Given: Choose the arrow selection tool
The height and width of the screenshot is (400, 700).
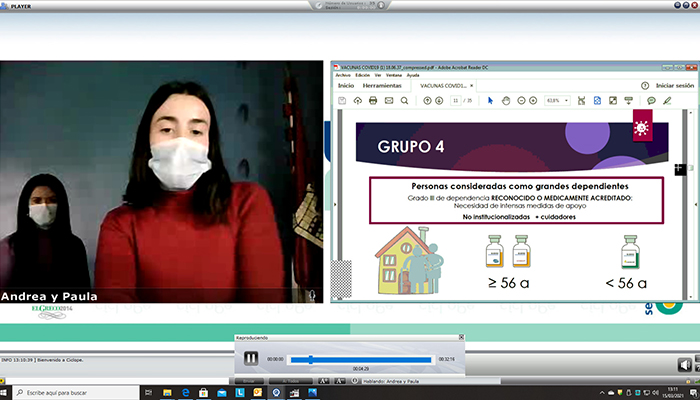Looking at the screenshot, I should 490,101.
